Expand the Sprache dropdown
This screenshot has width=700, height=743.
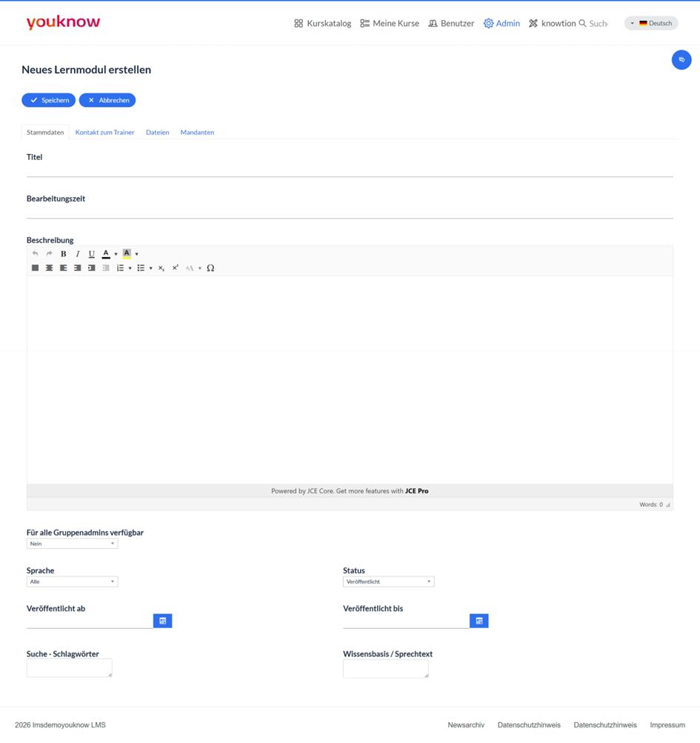pyautogui.click(x=72, y=582)
